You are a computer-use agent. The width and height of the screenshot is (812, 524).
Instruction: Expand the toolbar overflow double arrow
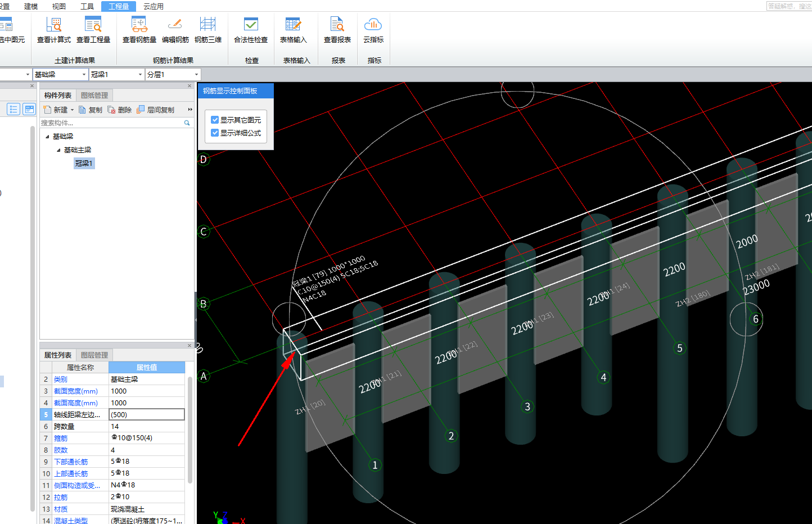click(190, 110)
